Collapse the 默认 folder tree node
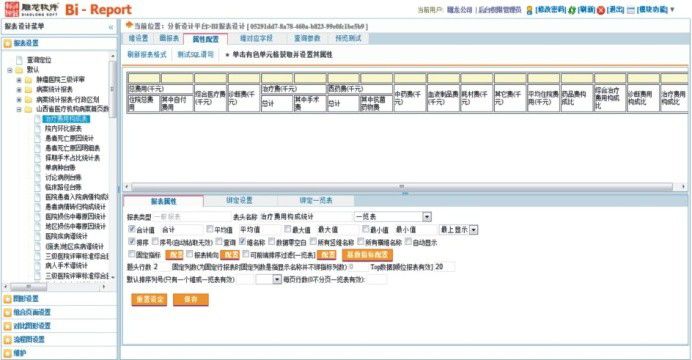Image resolution: width=692 pixels, height=360 pixels. (10, 70)
